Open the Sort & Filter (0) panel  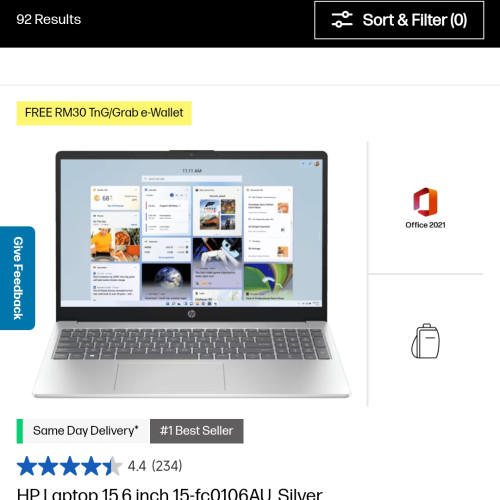pyautogui.click(x=399, y=20)
